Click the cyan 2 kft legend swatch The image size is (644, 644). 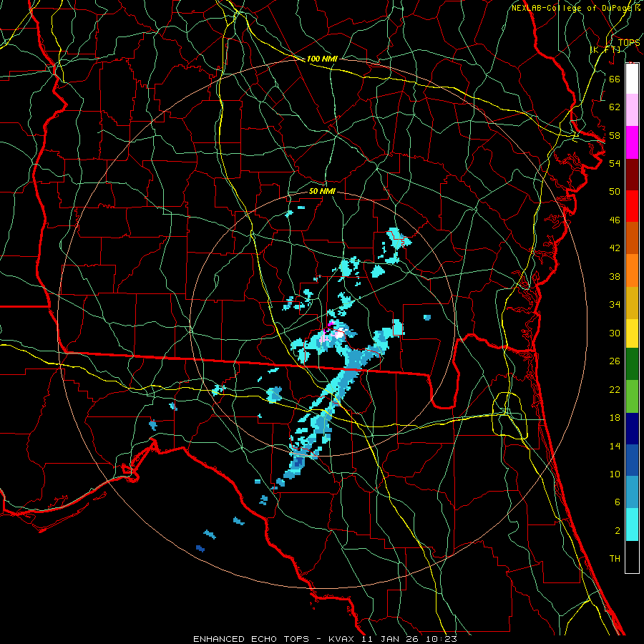(632, 525)
